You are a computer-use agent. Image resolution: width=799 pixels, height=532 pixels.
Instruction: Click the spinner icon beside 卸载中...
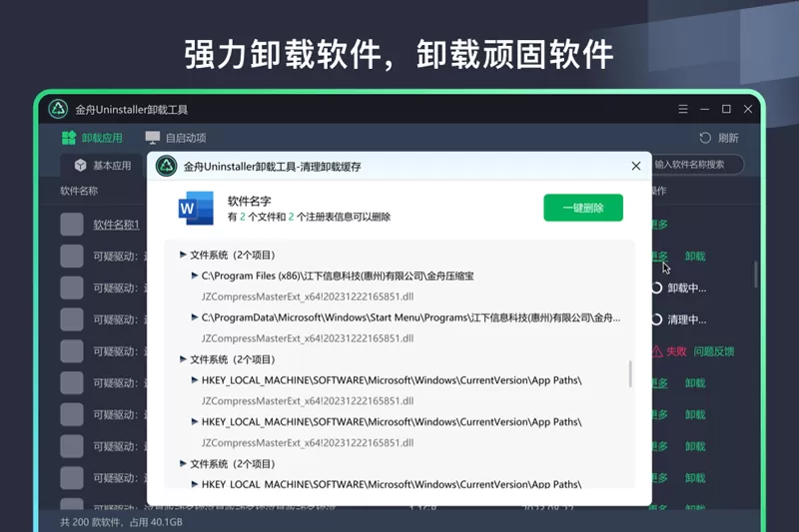(x=656, y=287)
